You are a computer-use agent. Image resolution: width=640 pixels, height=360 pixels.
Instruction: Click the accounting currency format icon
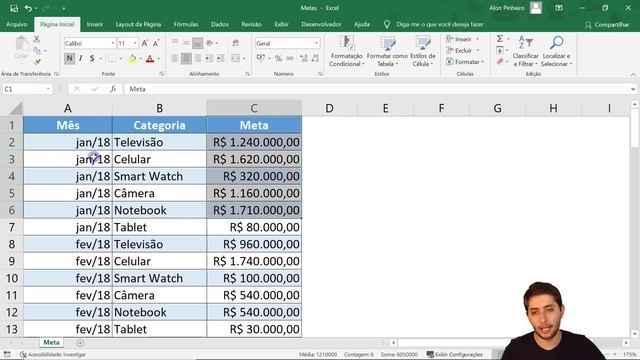coord(260,58)
